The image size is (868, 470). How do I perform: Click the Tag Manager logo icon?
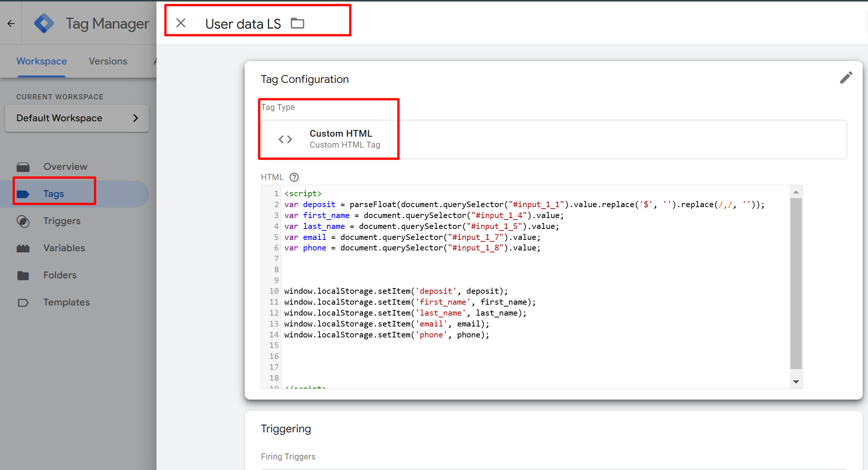tap(44, 23)
